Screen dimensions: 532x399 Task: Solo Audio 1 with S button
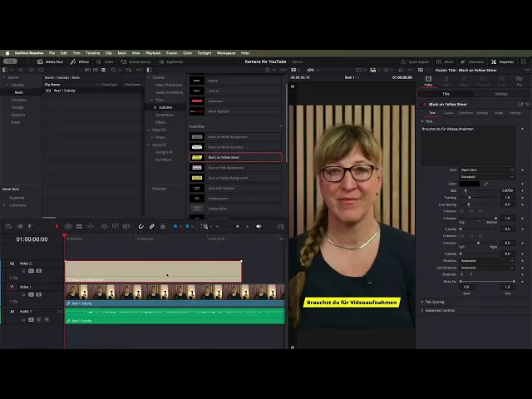tap(39, 319)
